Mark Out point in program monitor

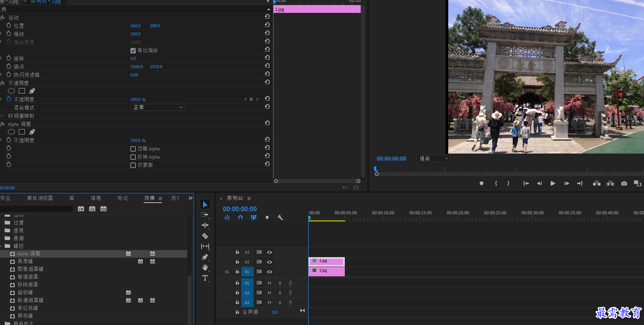(x=508, y=184)
